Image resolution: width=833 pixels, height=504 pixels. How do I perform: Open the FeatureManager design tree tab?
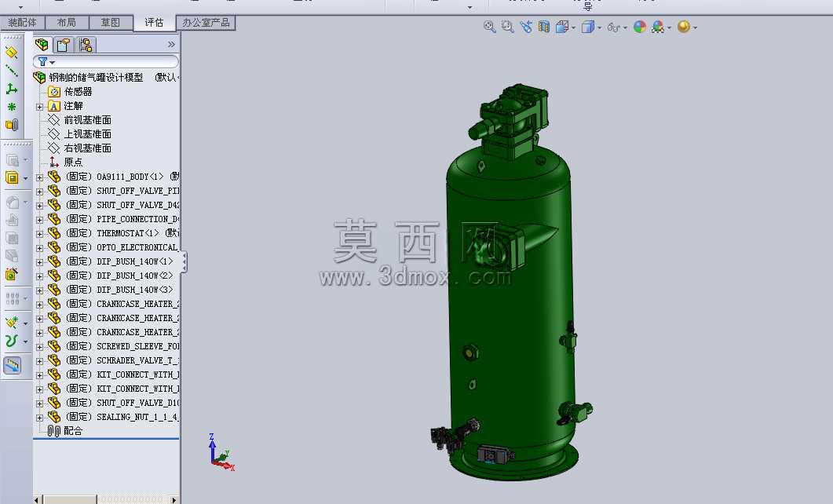point(42,45)
